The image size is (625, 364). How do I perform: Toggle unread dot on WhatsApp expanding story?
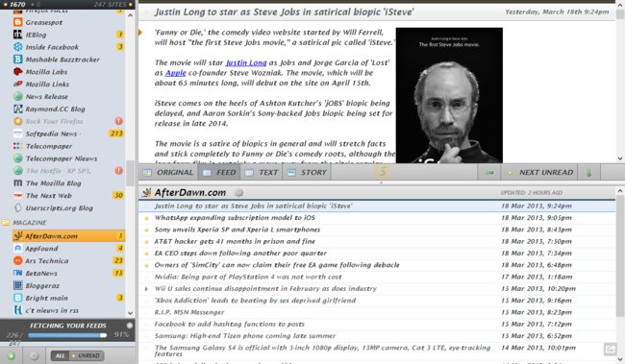point(146,218)
